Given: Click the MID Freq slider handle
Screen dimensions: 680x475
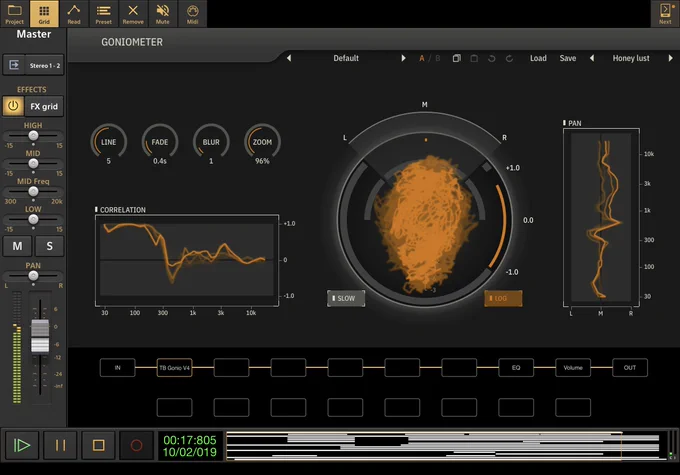Looking at the screenshot, I should coord(33,192).
